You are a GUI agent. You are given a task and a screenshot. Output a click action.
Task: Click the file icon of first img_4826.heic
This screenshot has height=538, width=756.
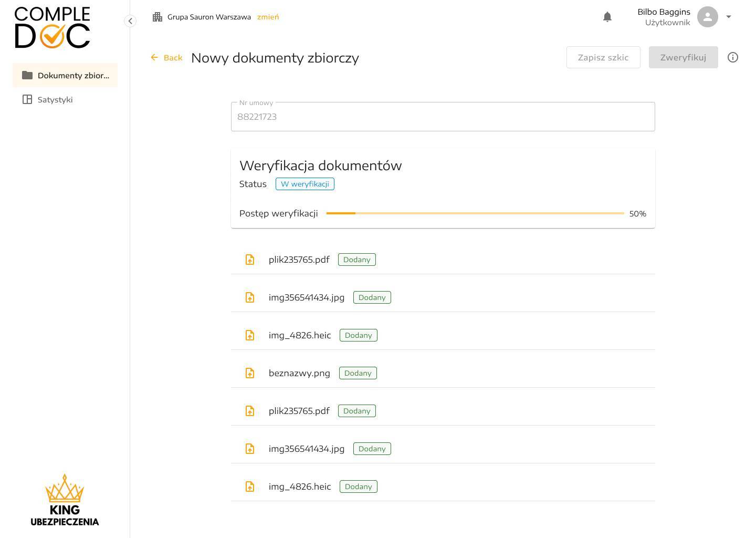[250, 335]
